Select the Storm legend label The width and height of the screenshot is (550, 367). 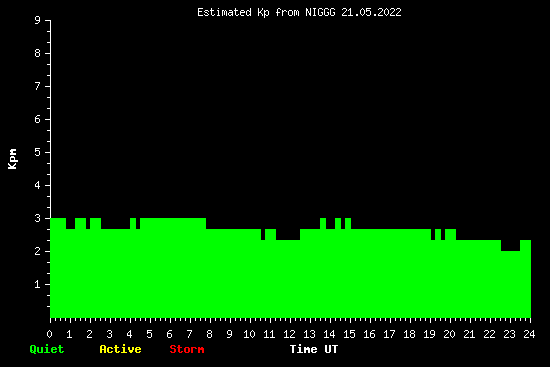click(x=187, y=349)
